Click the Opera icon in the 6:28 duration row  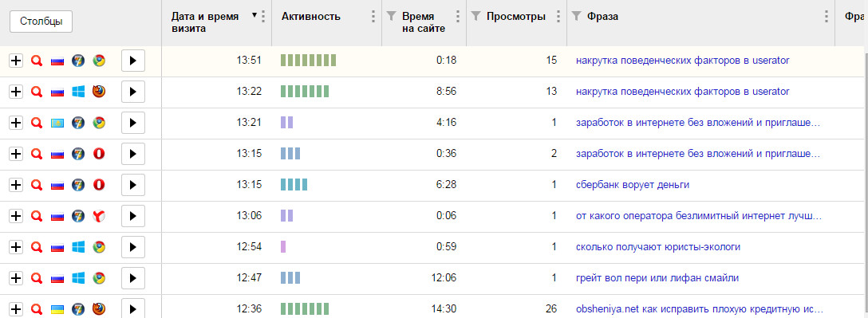point(99,185)
